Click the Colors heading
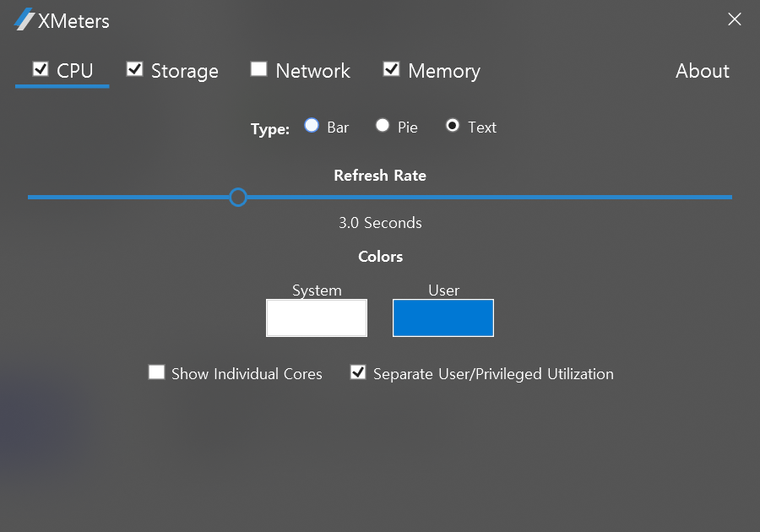 click(381, 257)
